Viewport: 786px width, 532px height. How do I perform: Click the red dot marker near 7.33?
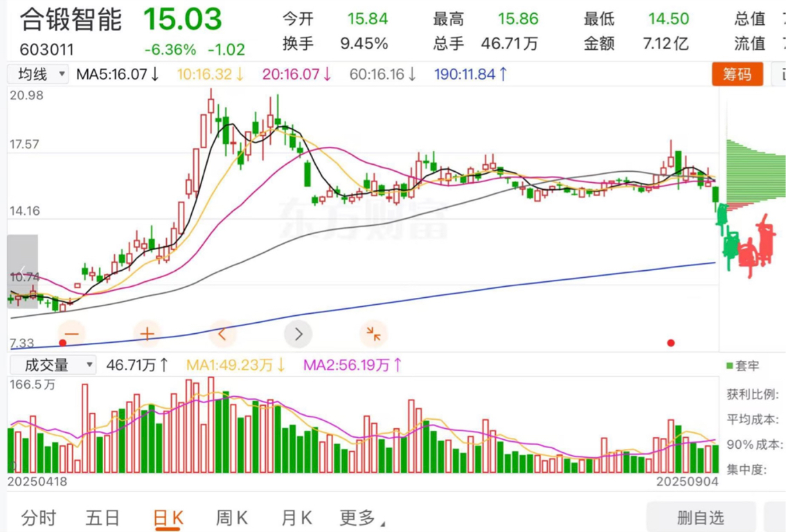point(62,343)
